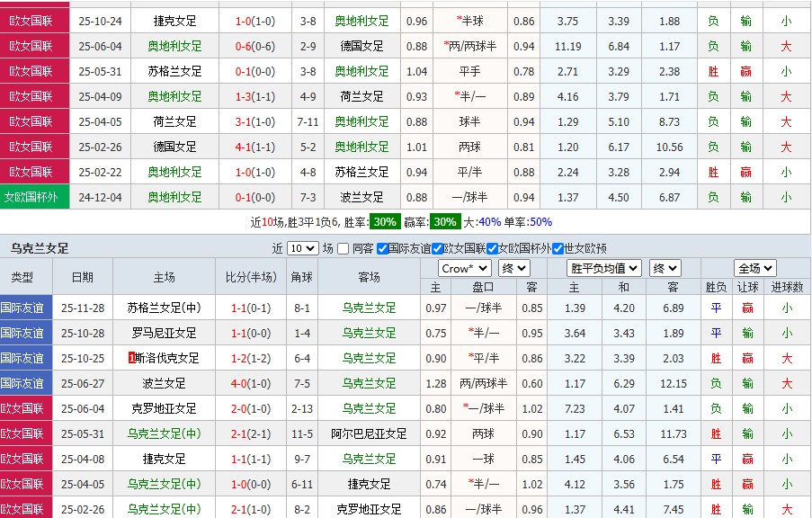Open the 克罗地亚女足 away team link
Image resolution: width=812 pixels, height=518 pixels.
[368, 507]
